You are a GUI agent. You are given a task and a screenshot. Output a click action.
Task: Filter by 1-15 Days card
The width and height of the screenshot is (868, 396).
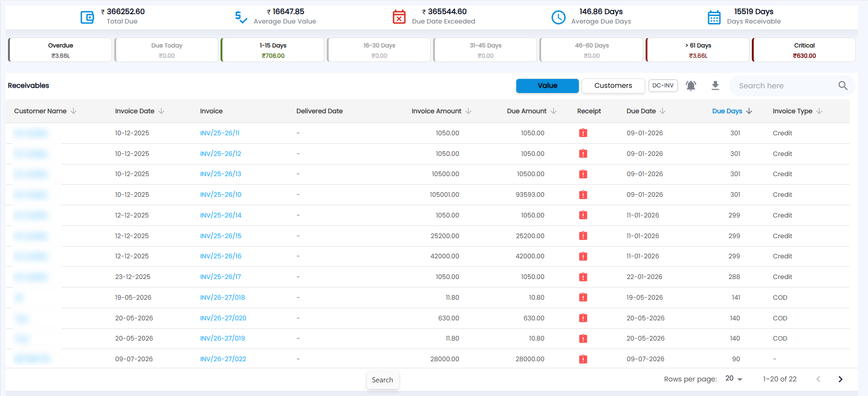pos(273,50)
